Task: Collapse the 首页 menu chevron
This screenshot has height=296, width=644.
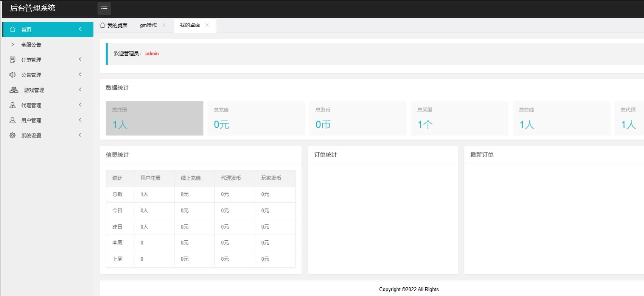Action: (x=80, y=29)
